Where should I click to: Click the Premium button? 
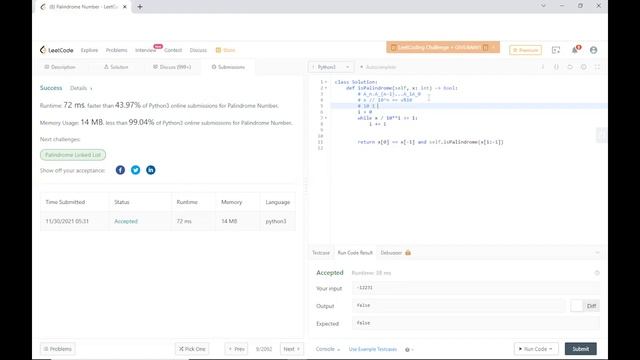point(526,50)
